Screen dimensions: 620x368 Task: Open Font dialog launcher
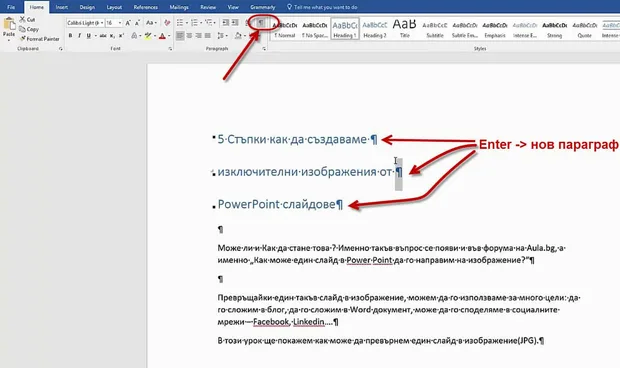point(170,49)
